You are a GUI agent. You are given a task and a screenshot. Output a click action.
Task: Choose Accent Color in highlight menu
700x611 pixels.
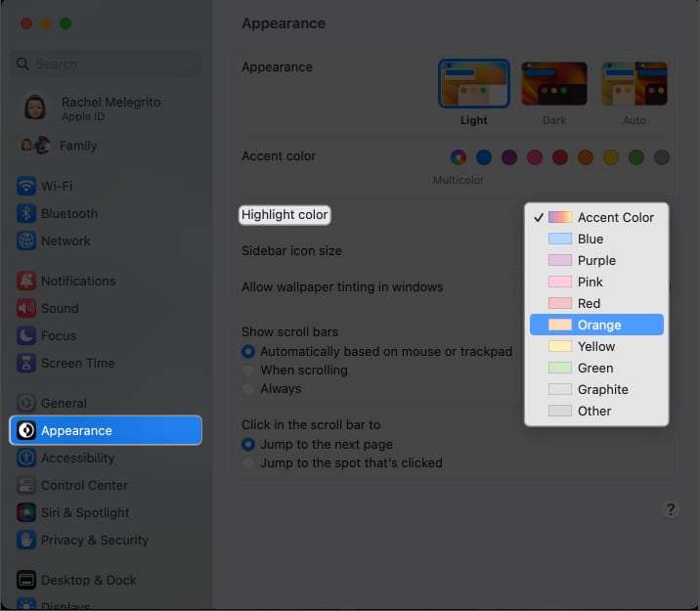click(596, 217)
